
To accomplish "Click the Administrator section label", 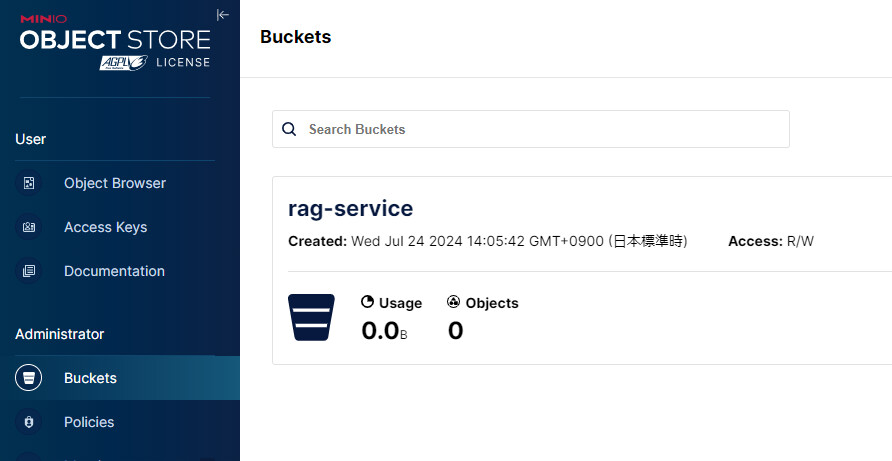I will tap(60, 334).
